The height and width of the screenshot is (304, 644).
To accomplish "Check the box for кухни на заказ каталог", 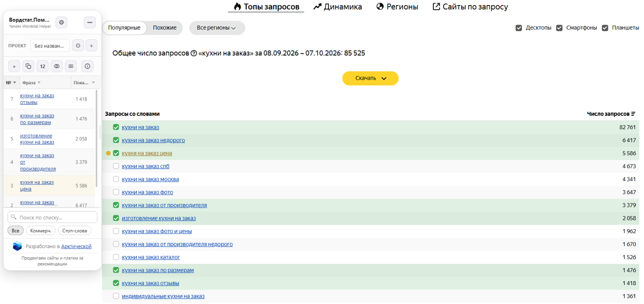I will click(116, 257).
